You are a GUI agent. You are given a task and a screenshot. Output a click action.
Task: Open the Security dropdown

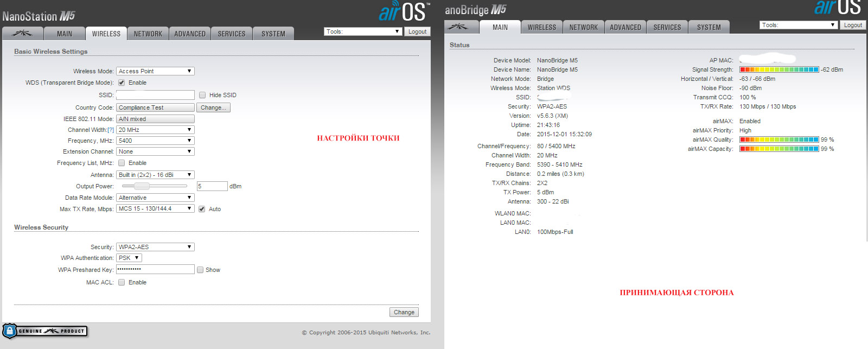point(155,247)
